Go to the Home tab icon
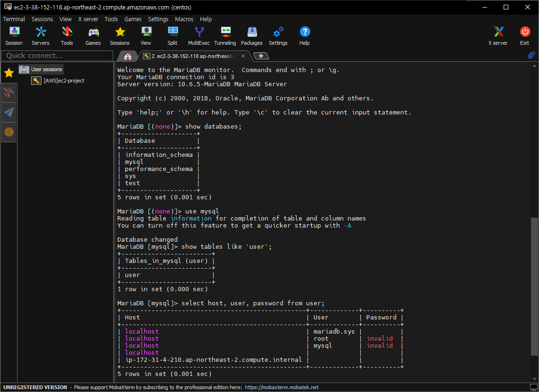This screenshot has width=539, height=392. point(128,56)
